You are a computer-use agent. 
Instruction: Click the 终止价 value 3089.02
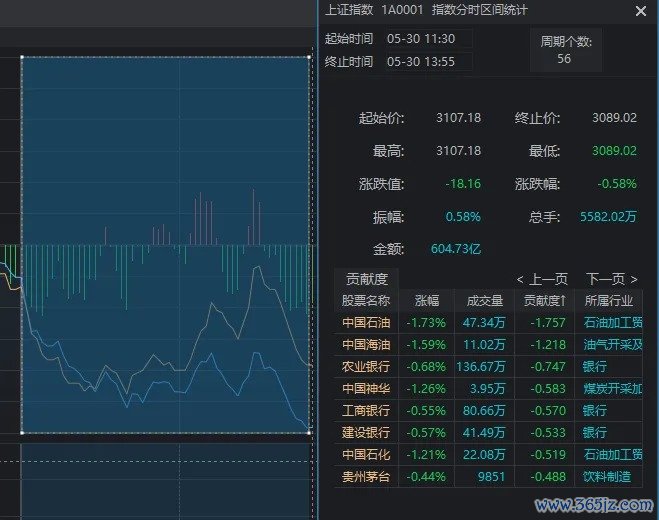click(614, 118)
